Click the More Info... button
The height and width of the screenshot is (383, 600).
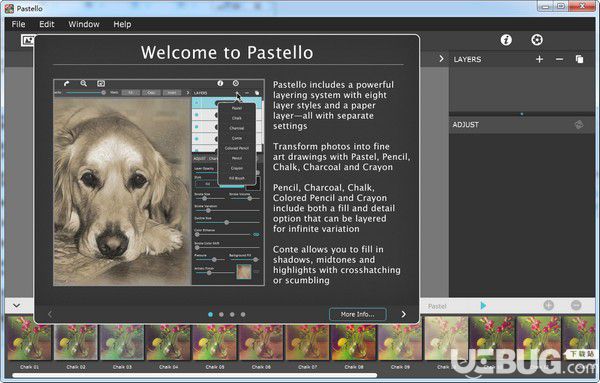(x=357, y=314)
